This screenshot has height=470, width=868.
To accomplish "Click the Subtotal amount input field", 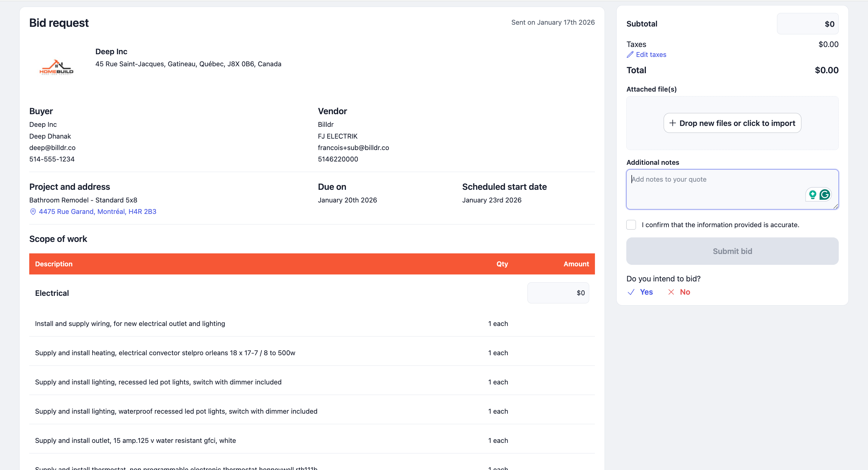I will coord(807,24).
